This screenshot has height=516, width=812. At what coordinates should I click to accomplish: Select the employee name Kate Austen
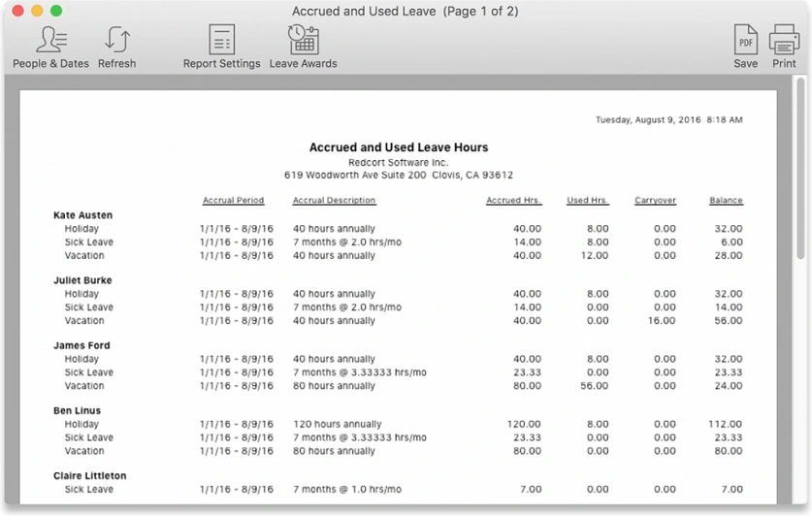coord(82,215)
